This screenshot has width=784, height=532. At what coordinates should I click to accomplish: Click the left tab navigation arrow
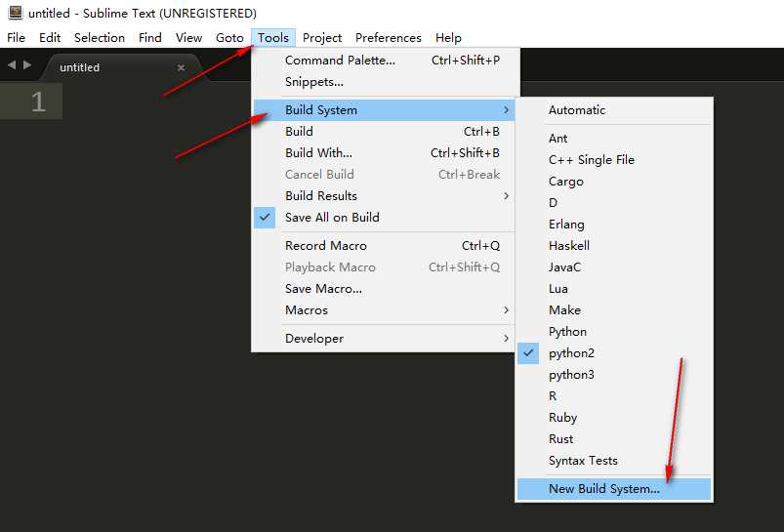[x=12, y=65]
